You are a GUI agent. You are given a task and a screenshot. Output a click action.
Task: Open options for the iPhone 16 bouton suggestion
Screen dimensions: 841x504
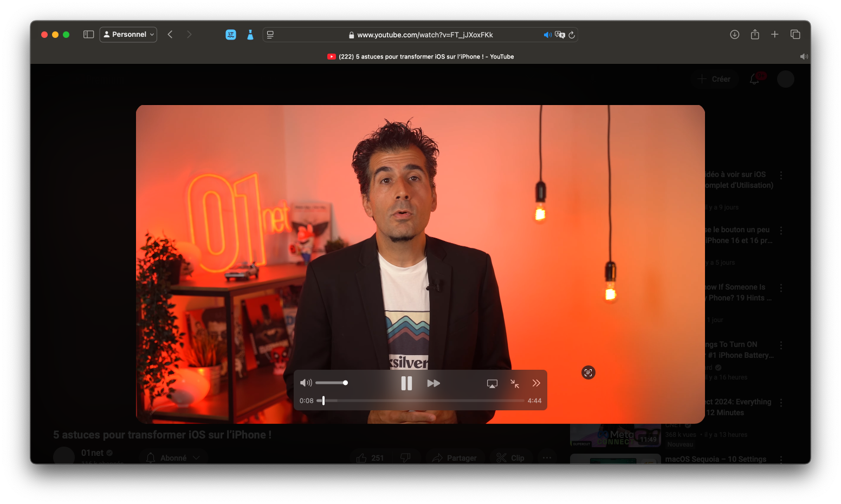coord(781,231)
